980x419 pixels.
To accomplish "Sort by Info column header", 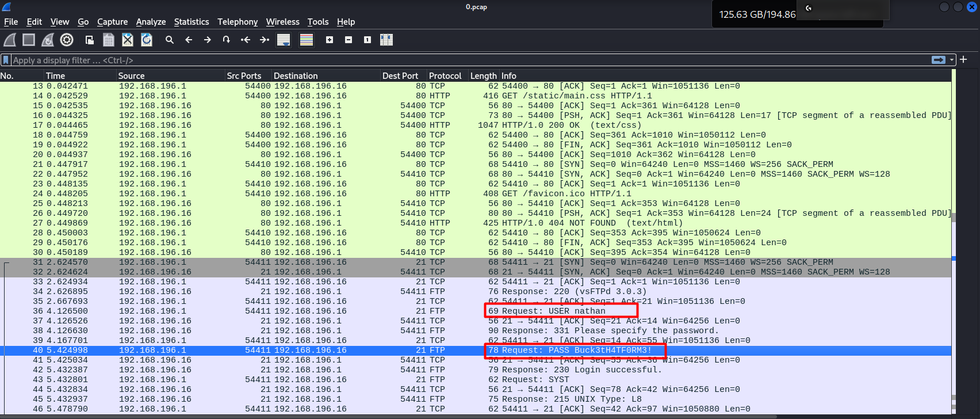I will tap(726, 75).
